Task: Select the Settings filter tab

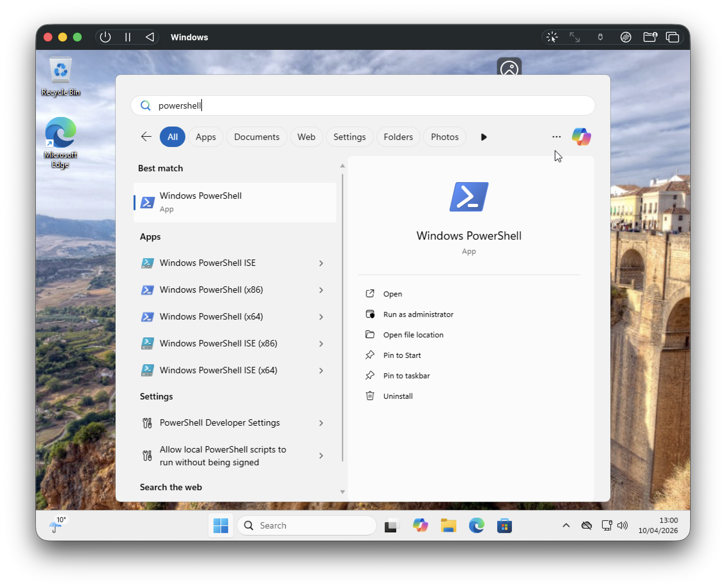Action: point(349,137)
